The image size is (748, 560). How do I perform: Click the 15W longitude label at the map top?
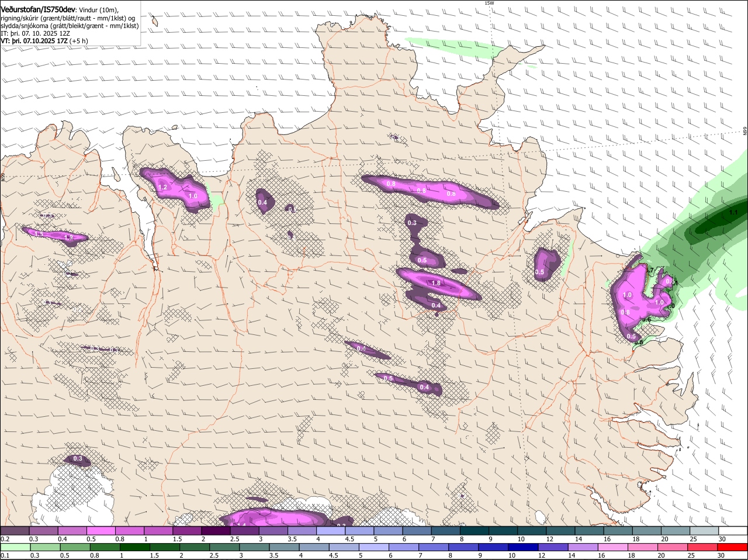pos(489,3)
